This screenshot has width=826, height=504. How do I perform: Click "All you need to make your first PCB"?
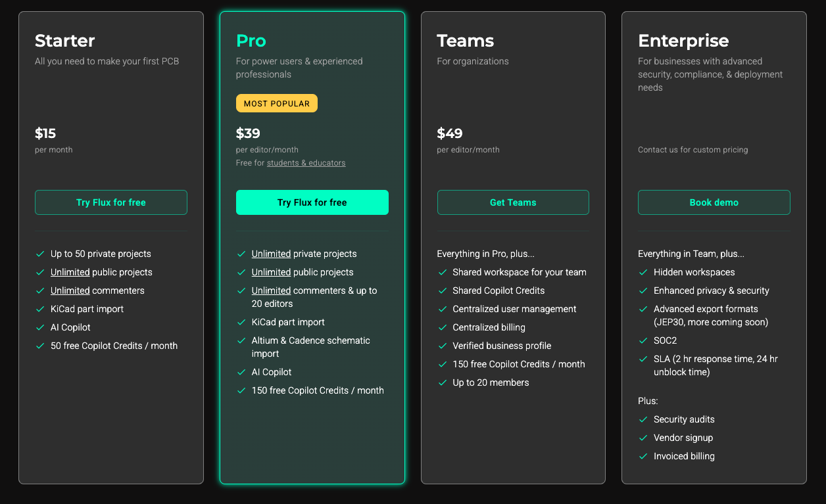[x=107, y=61]
